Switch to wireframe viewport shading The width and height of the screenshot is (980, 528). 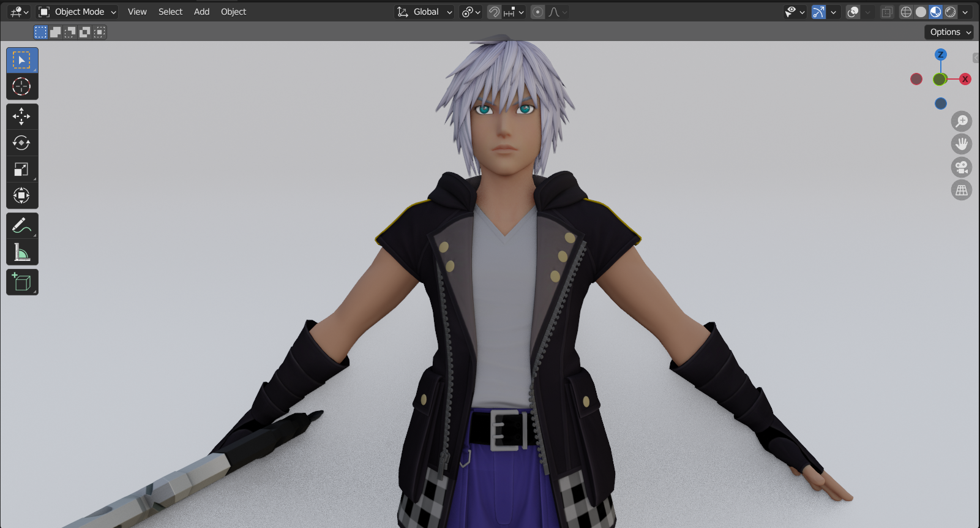click(x=907, y=12)
